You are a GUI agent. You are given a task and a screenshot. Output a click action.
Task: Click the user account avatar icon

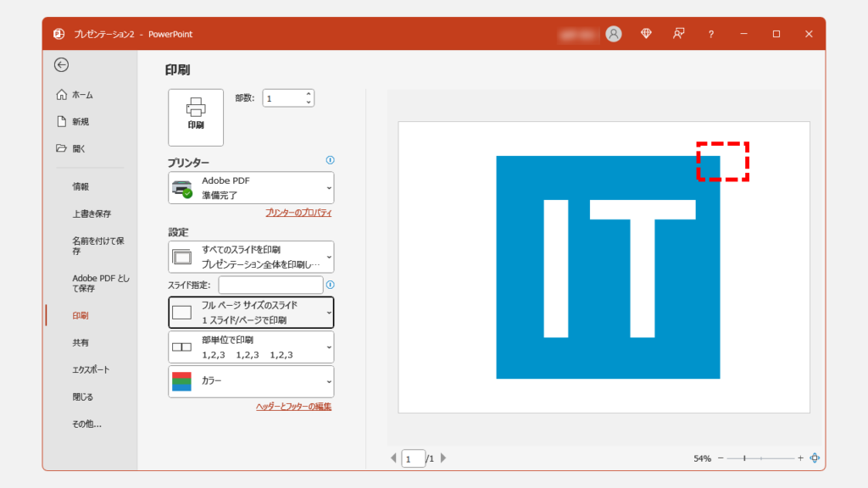pyautogui.click(x=614, y=34)
